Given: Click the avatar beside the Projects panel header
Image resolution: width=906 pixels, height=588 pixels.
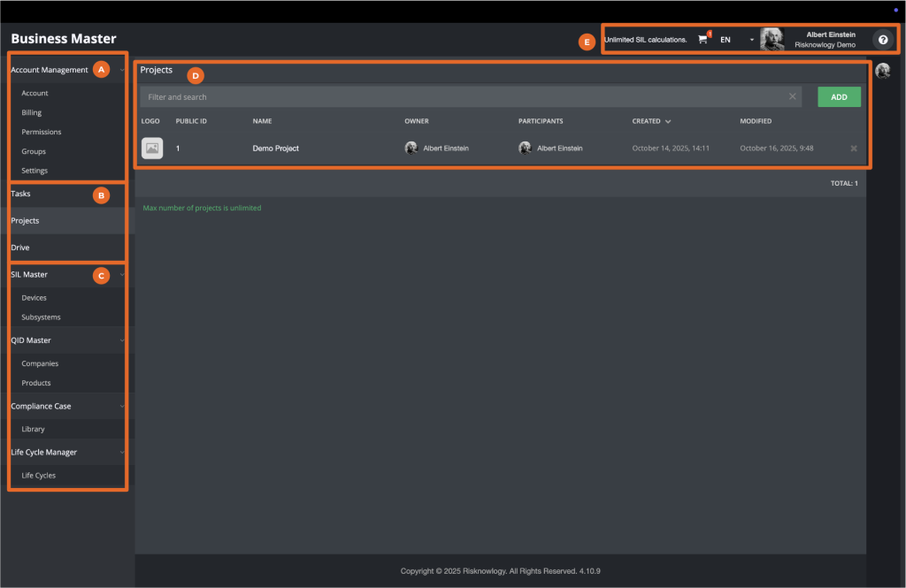Looking at the screenshot, I should [x=882, y=71].
